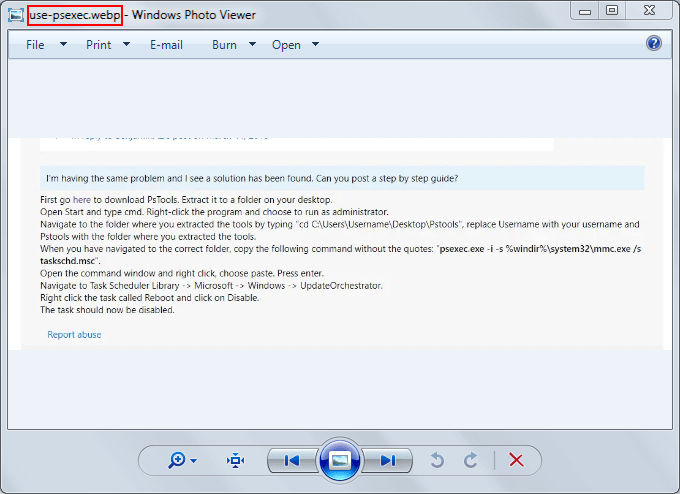Click the question 'I'm having the same problem'

pos(252,178)
